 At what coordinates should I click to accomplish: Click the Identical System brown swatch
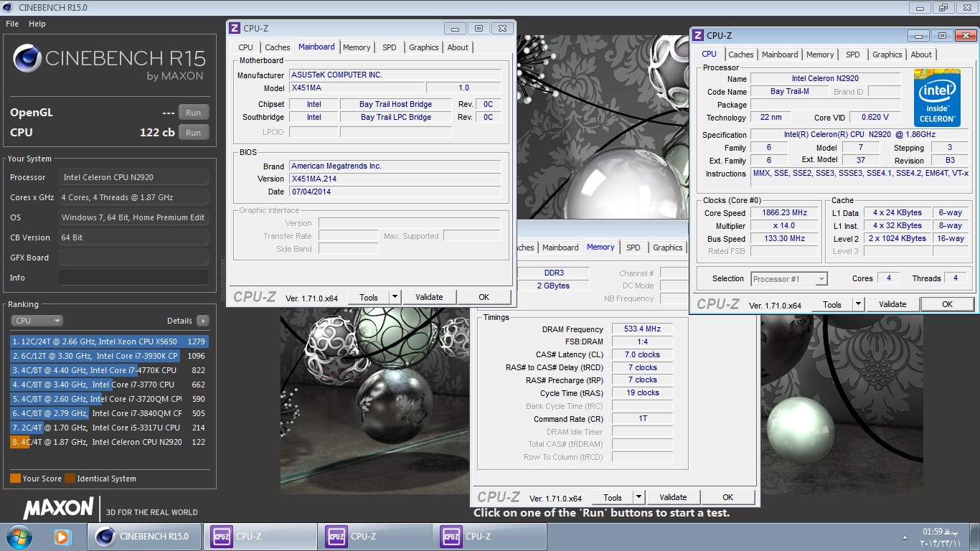tap(70, 479)
